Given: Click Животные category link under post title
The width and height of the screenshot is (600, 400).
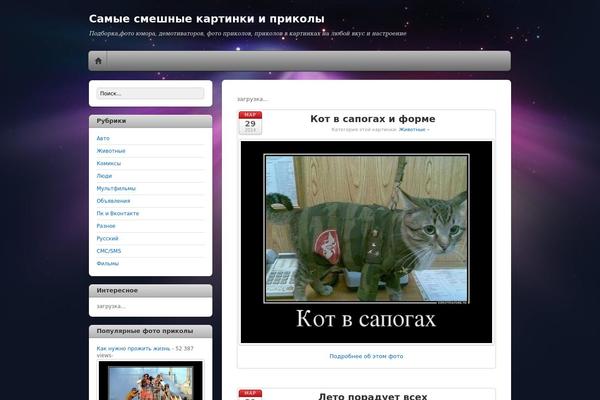Looking at the screenshot, I should 412,130.
